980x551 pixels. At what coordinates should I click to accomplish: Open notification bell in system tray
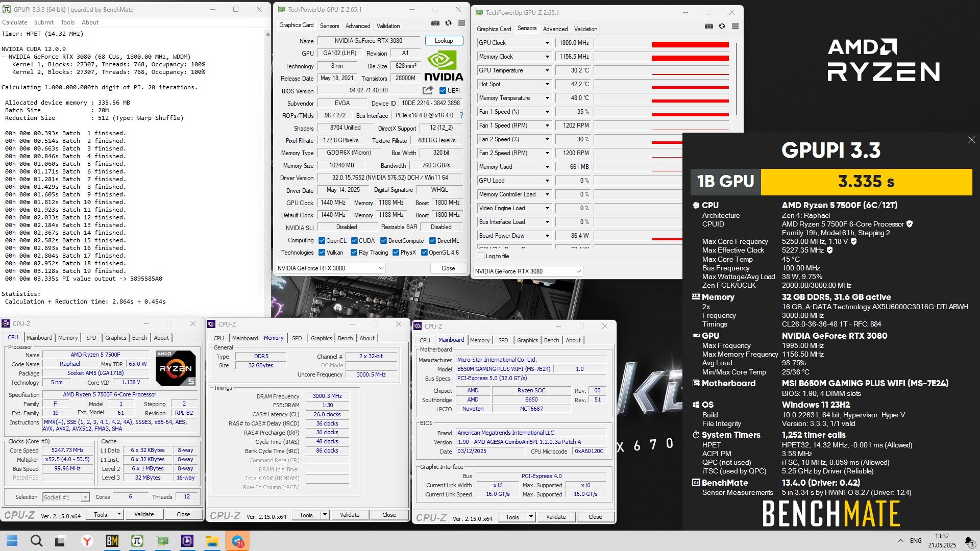(969, 541)
